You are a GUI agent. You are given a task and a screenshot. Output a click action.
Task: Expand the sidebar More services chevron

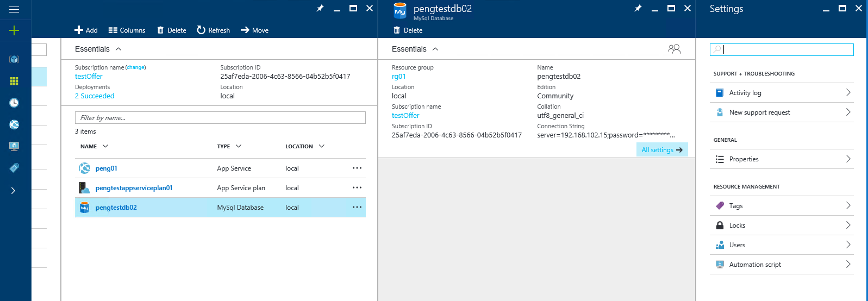tap(14, 191)
